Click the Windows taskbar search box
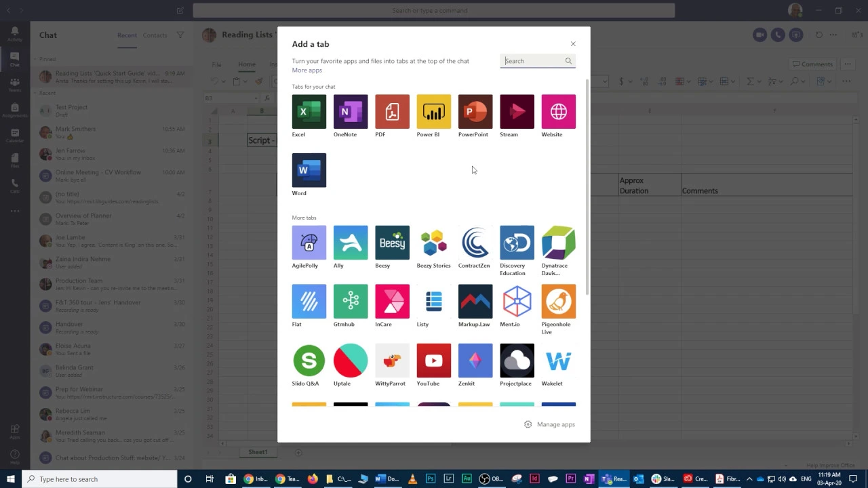The image size is (868, 488). (x=100, y=479)
